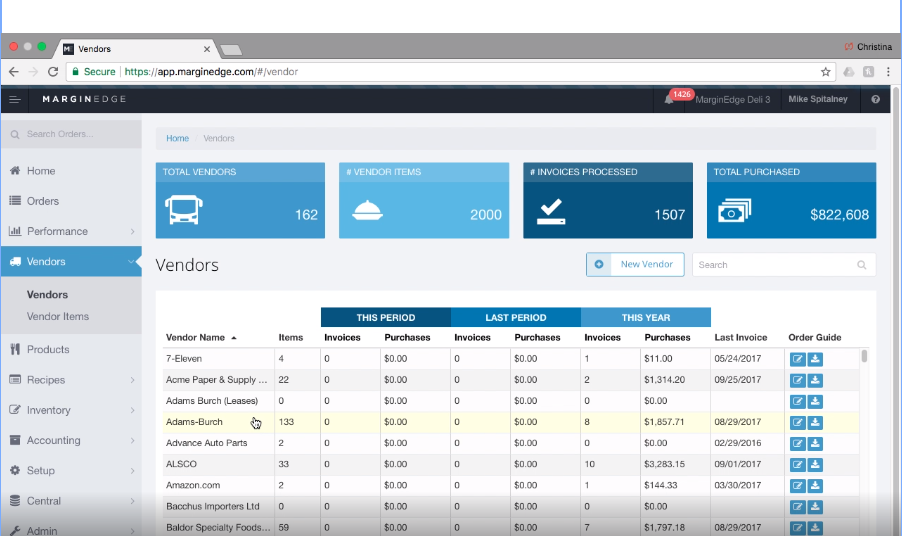Select Vendors submenu entry
This screenshot has width=904, height=536.
pyautogui.click(x=47, y=295)
